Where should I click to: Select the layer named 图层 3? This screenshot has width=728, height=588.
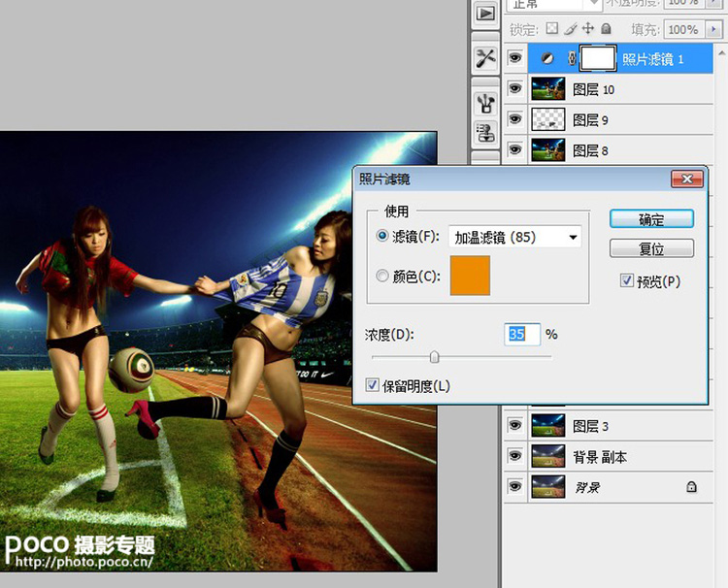coord(590,426)
